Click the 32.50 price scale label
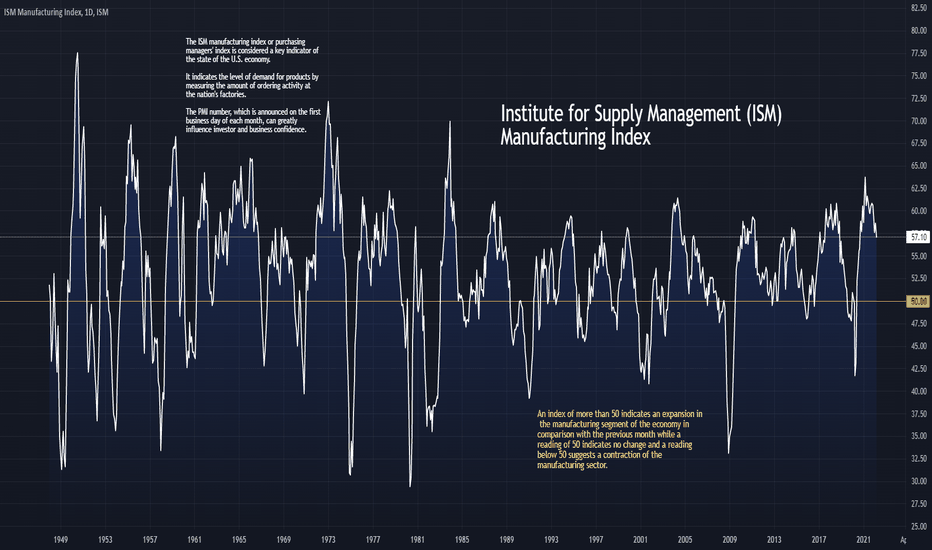 coord(918,458)
